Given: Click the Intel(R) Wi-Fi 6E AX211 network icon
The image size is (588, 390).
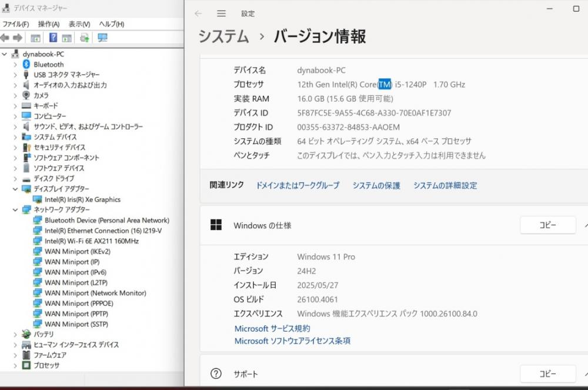Looking at the screenshot, I should 38,241.
